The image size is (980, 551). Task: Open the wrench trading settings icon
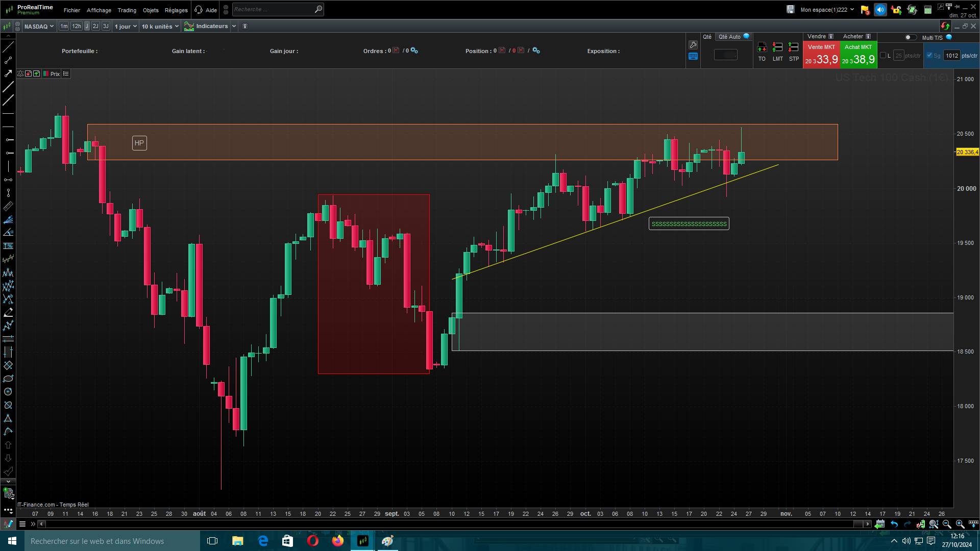pyautogui.click(x=693, y=45)
